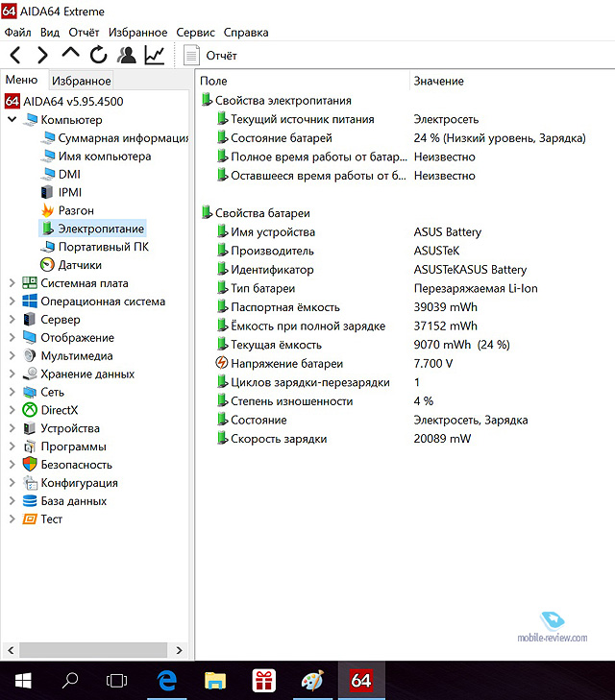
Task: Click the monitor icon for Отображение
Action: click(x=30, y=337)
